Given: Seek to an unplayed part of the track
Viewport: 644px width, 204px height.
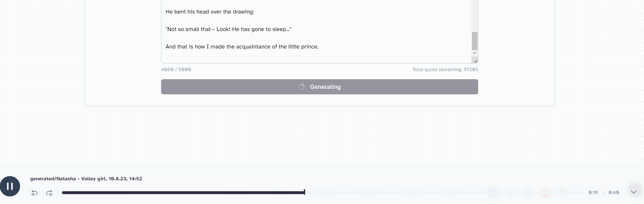Looking at the screenshot, I should click(x=443, y=193).
